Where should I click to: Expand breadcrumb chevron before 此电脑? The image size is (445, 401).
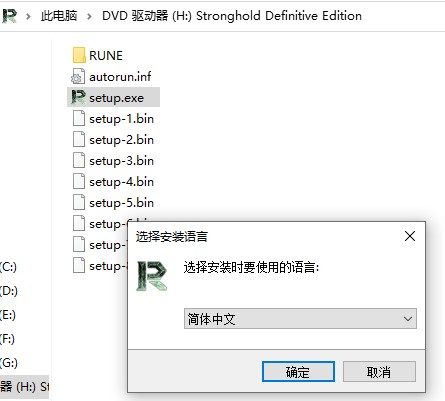click(x=28, y=16)
